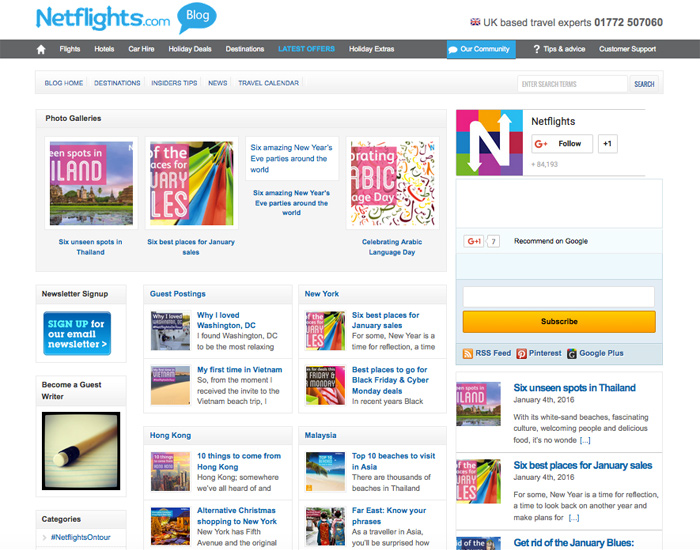Open the Netflights Google+ profile image
This screenshot has width=700, height=550.
tap(489, 142)
